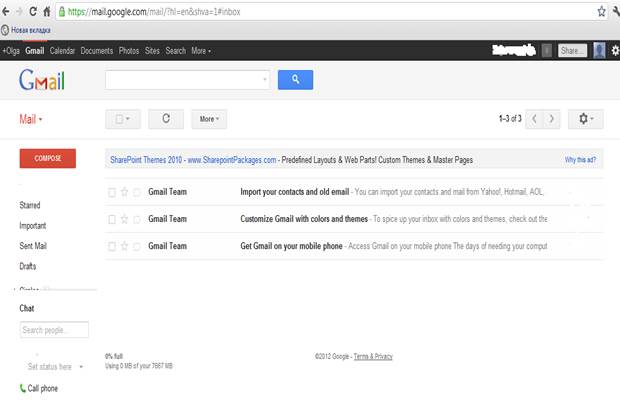Click the green phone icon next to Call phone
Image resolution: width=620 pixels, height=413 pixels.
(x=23, y=388)
